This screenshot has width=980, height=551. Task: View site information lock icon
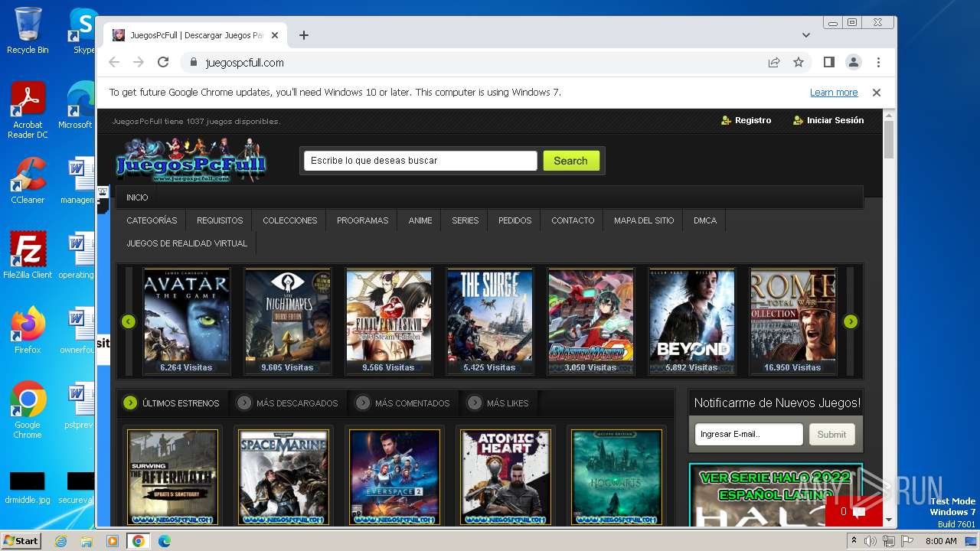tap(193, 63)
